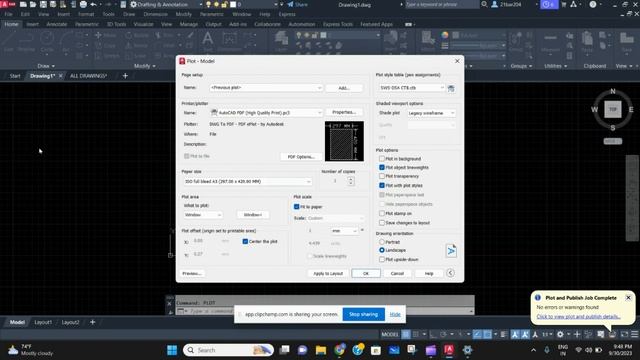Open the Dimension menu
Viewport: 640px width, 360px height.
(x=156, y=14)
